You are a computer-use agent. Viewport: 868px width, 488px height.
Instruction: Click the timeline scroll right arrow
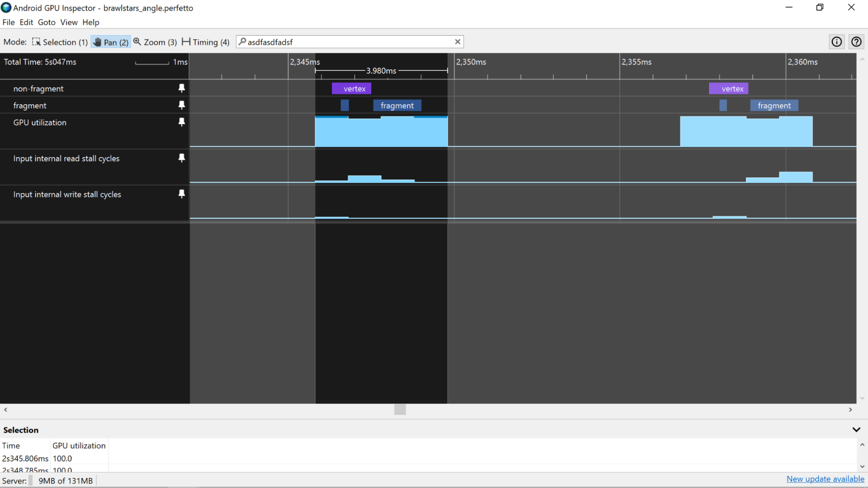click(850, 409)
